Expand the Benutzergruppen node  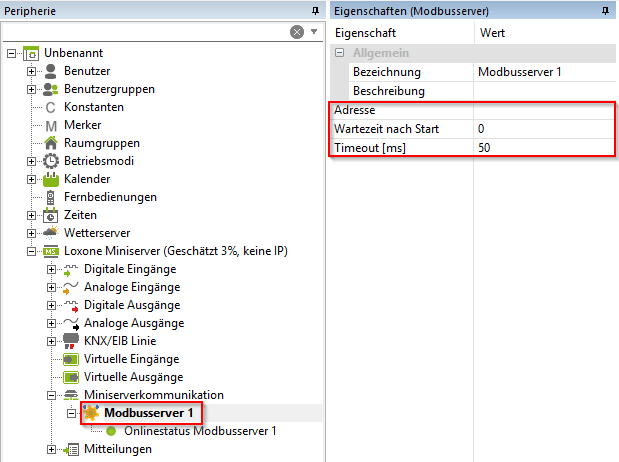(31, 90)
